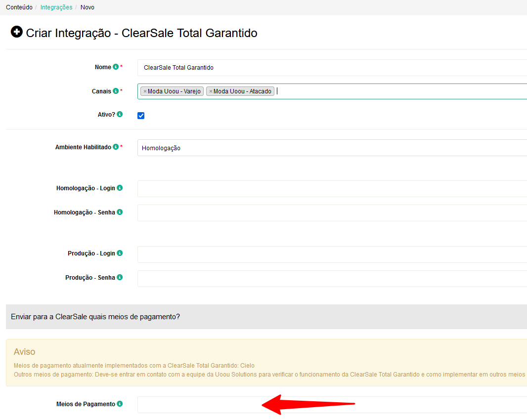Screen dimensions: 527x420
Task: Open the Ambiente Habilitado dropdown
Action: point(332,148)
